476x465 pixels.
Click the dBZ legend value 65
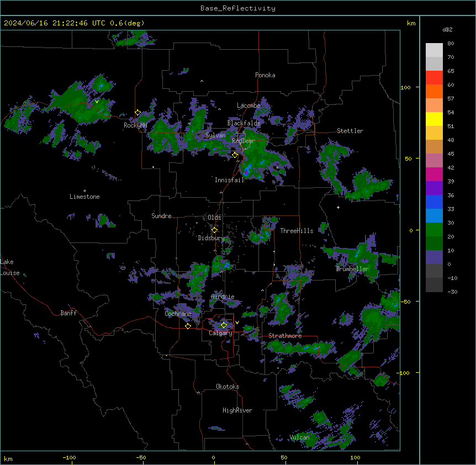pyautogui.click(x=451, y=71)
